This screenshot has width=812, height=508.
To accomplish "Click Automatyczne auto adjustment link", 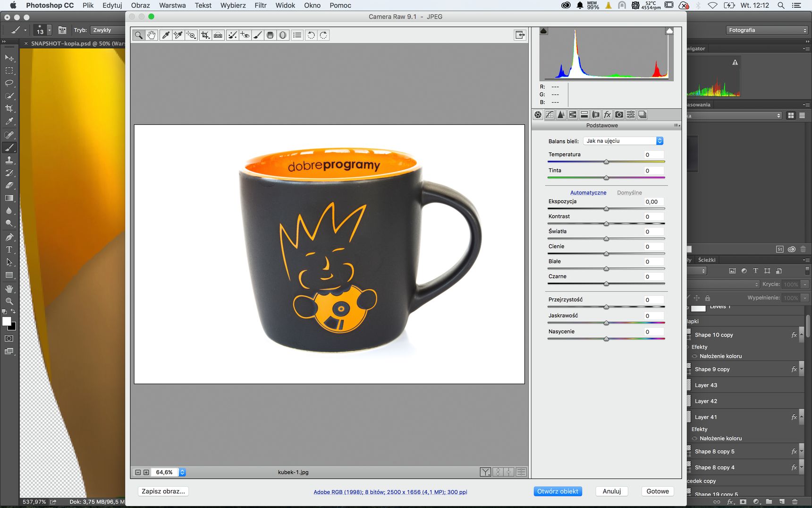I will (x=588, y=192).
